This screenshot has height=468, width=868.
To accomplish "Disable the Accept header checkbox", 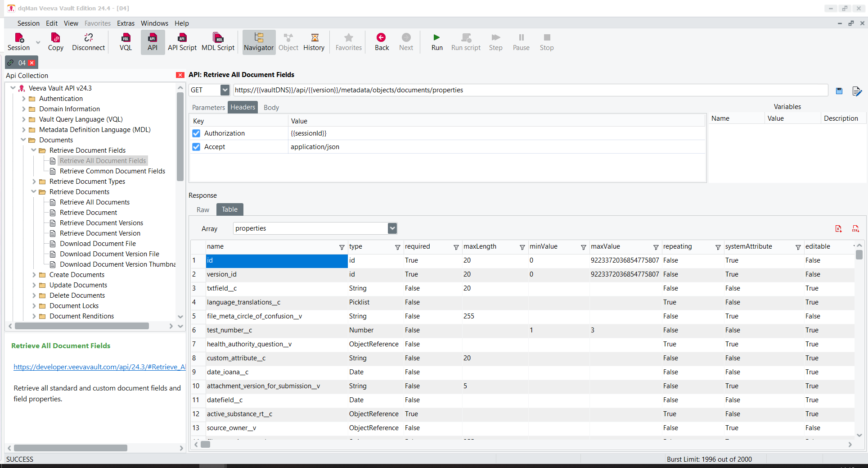I will (x=196, y=147).
